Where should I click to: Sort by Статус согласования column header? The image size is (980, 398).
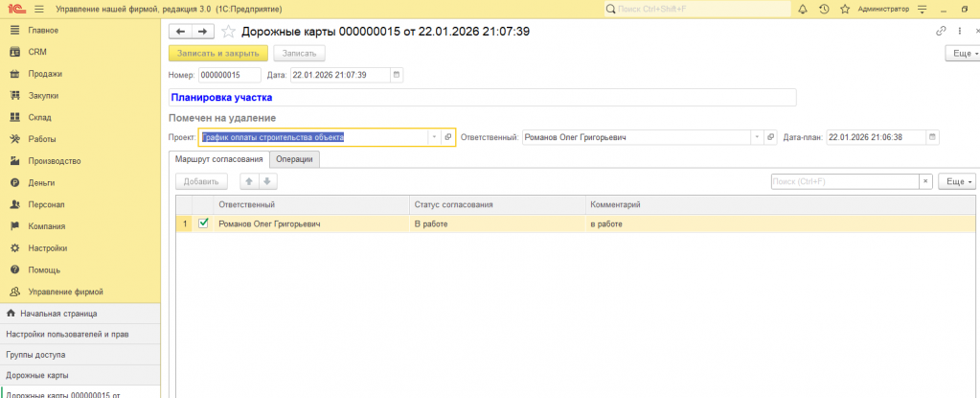497,204
